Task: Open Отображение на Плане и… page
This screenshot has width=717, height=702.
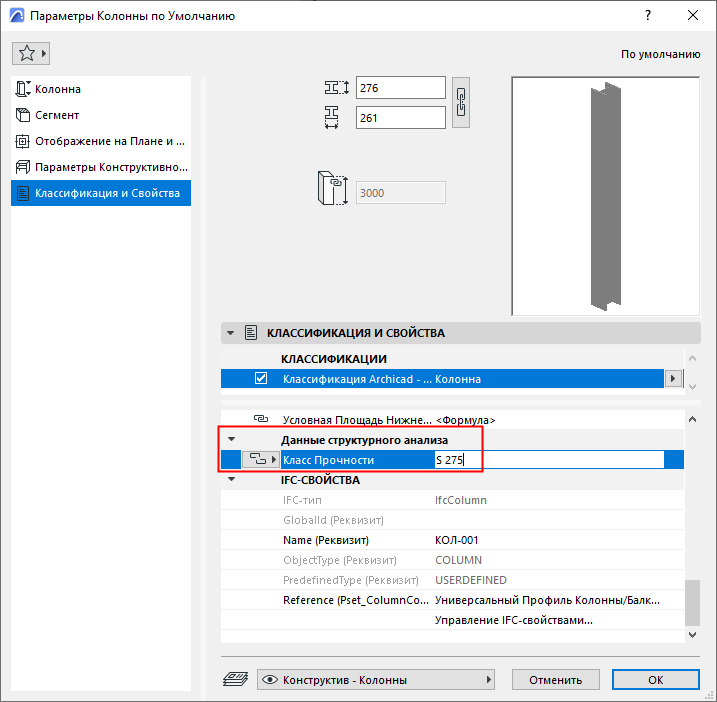Action: [101, 141]
